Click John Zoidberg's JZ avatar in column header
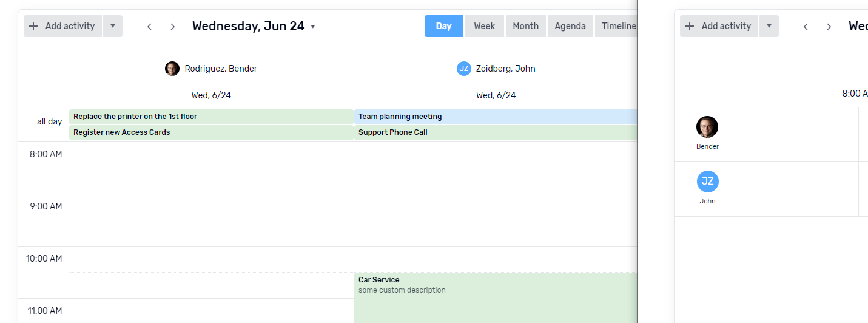This screenshot has width=868, height=323. point(464,69)
